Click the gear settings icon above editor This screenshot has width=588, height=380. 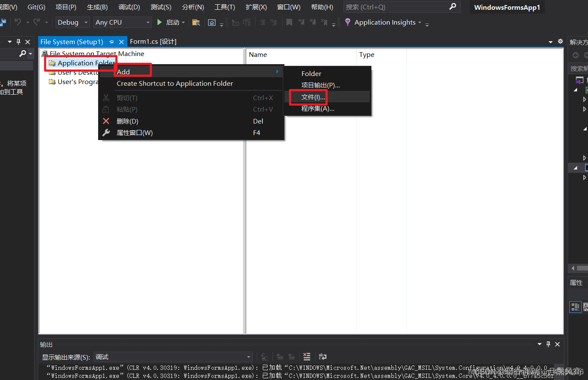pos(560,42)
